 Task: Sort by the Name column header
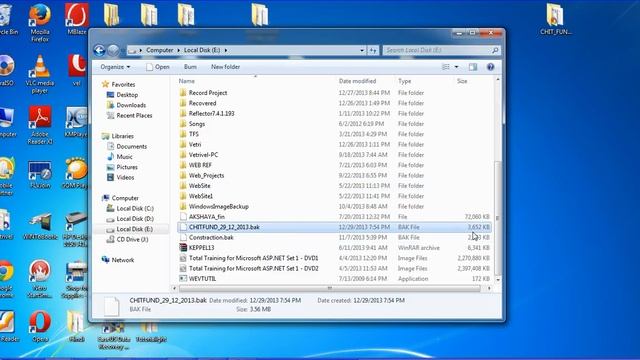click(256, 81)
